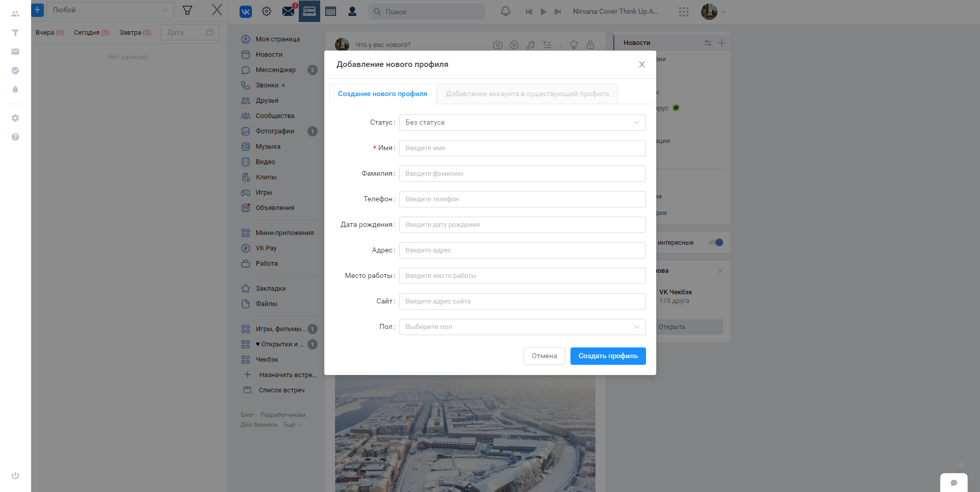Open user avatar account menu
The width and height of the screenshot is (980, 492).
pyautogui.click(x=713, y=11)
